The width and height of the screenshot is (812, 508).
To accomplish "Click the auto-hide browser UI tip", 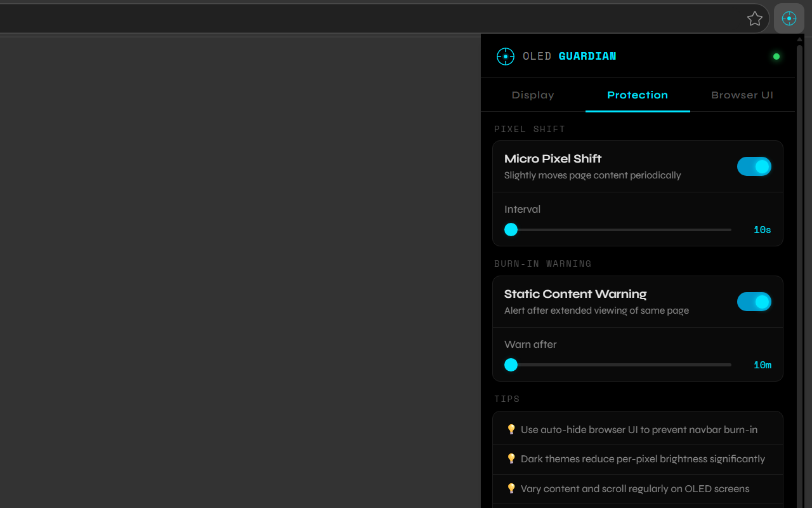I will pyautogui.click(x=638, y=430).
